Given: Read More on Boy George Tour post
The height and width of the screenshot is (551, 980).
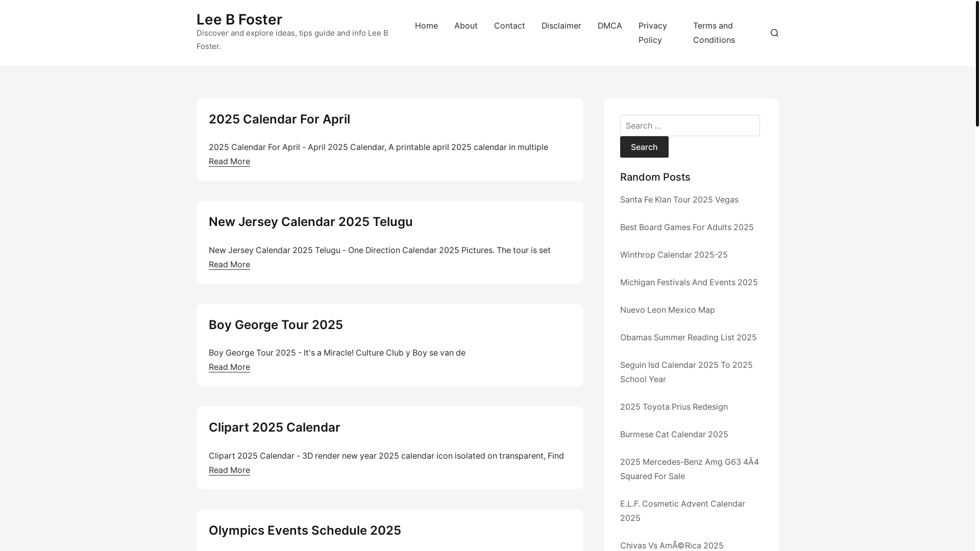Looking at the screenshot, I should tap(229, 367).
